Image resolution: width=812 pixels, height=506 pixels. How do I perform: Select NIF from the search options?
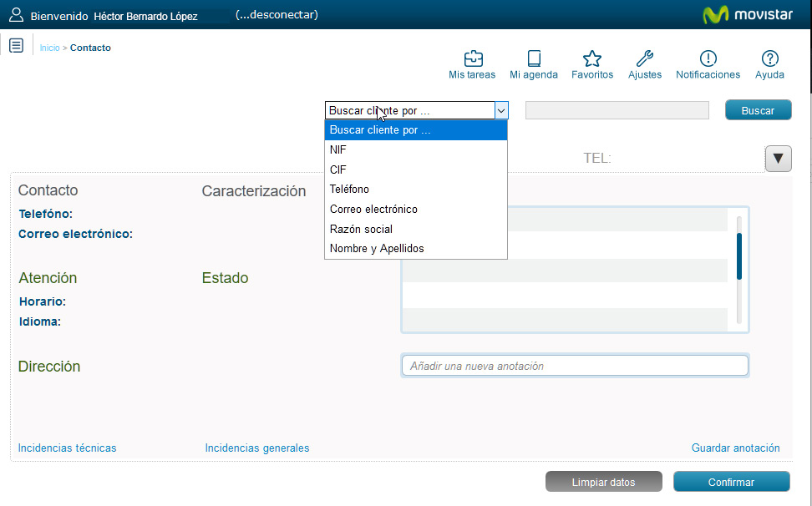click(x=337, y=149)
